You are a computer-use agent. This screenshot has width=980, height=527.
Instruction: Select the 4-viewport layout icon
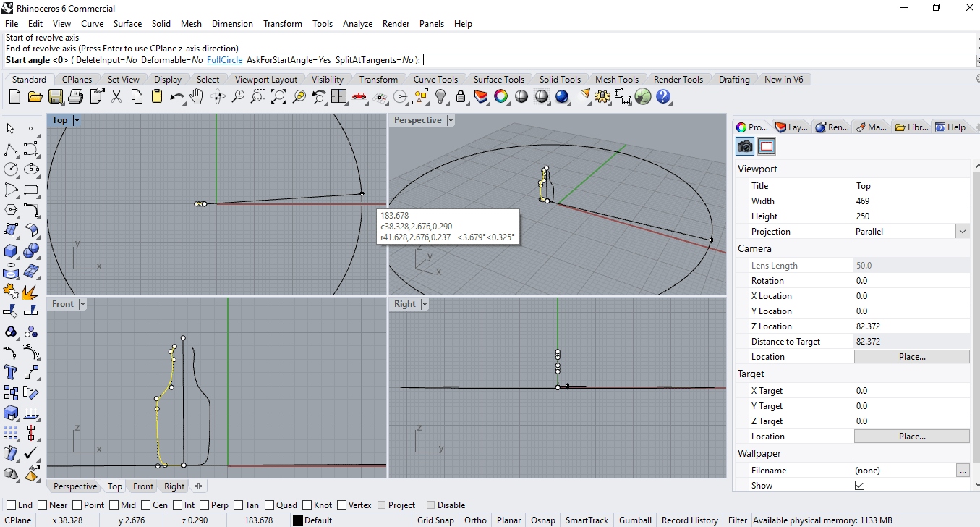pyautogui.click(x=339, y=96)
